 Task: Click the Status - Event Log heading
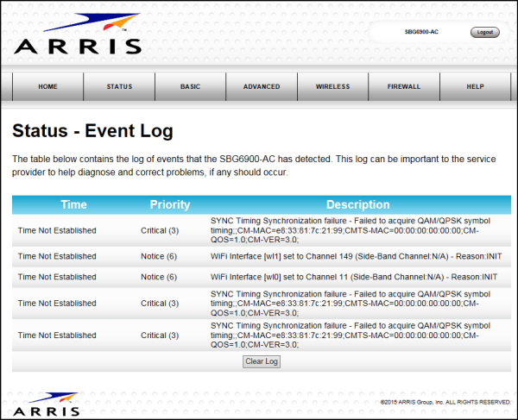coord(92,131)
